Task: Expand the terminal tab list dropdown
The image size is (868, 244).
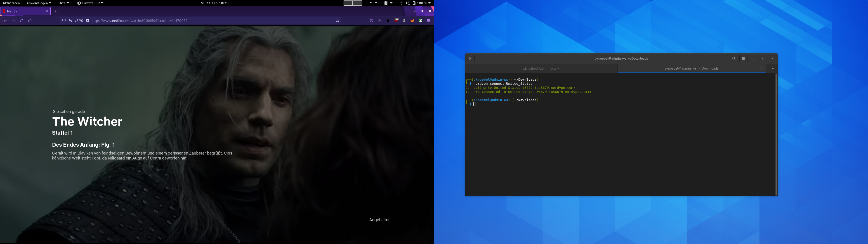Action: pyautogui.click(x=773, y=68)
